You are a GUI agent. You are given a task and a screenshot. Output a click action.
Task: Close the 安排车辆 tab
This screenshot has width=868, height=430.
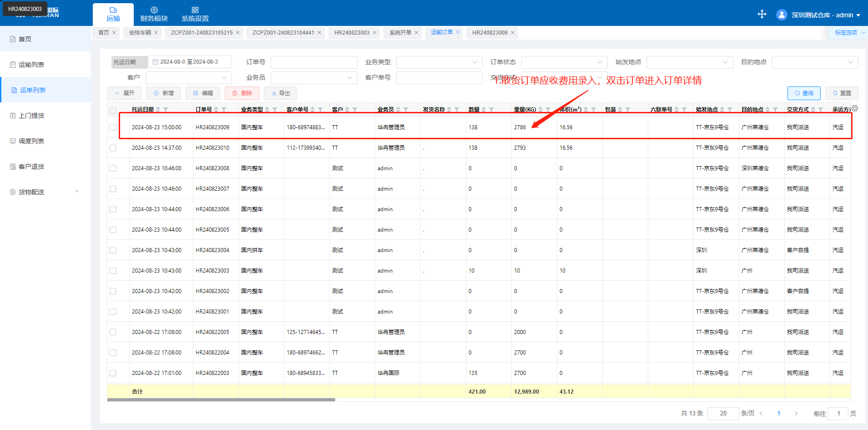156,33
